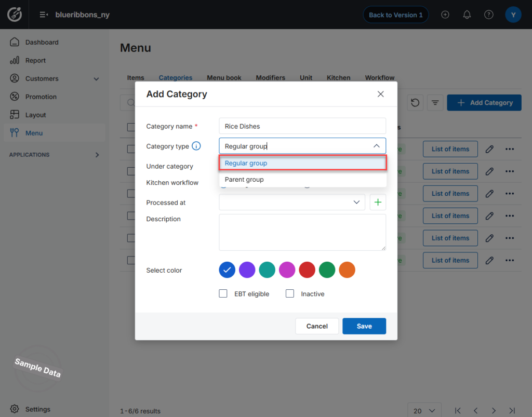Viewport: 532px width, 417px height.
Task: Open user avatar Y menu
Action: tap(513, 15)
